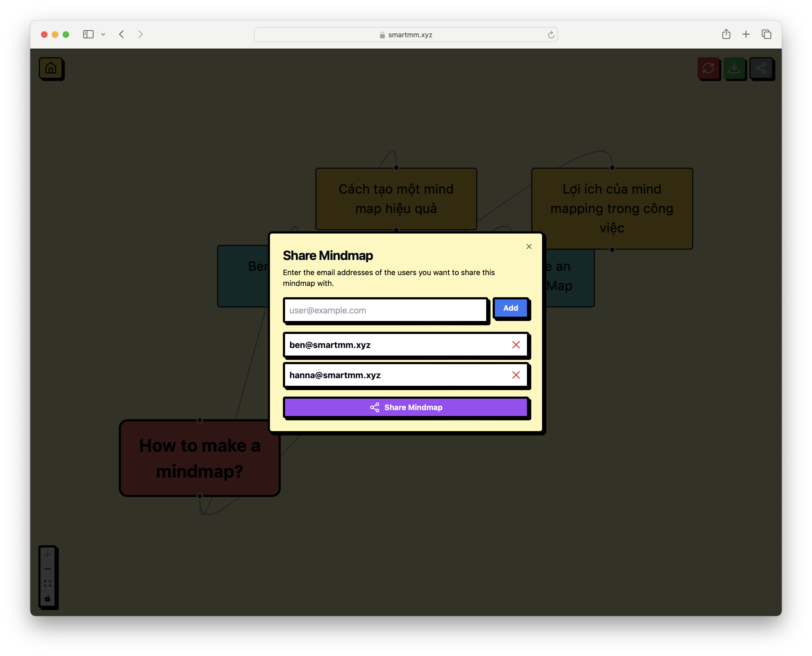
Task: Expand the sidebar dropdown chevron
Action: (103, 34)
